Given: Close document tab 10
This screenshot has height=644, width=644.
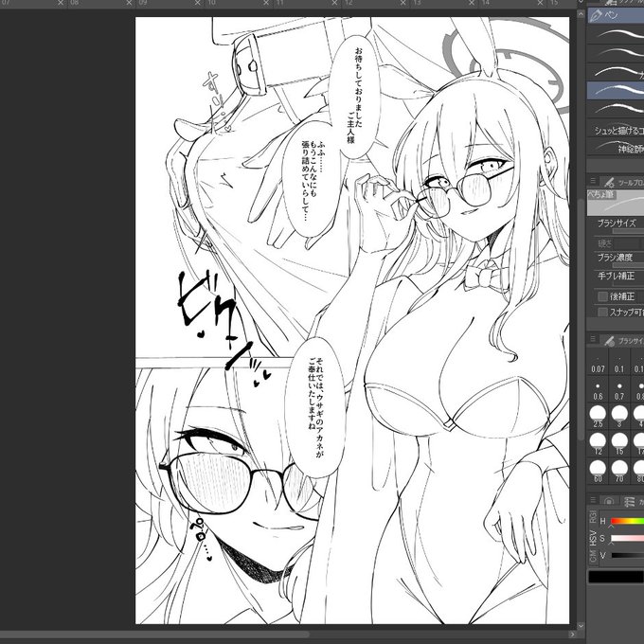Looking at the screenshot, I should 266,3.
